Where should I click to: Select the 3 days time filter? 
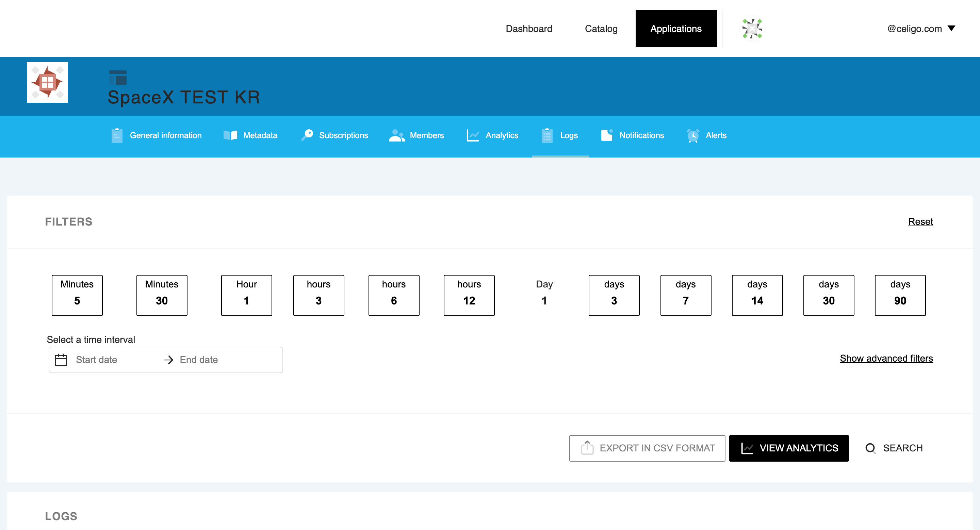pos(614,295)
